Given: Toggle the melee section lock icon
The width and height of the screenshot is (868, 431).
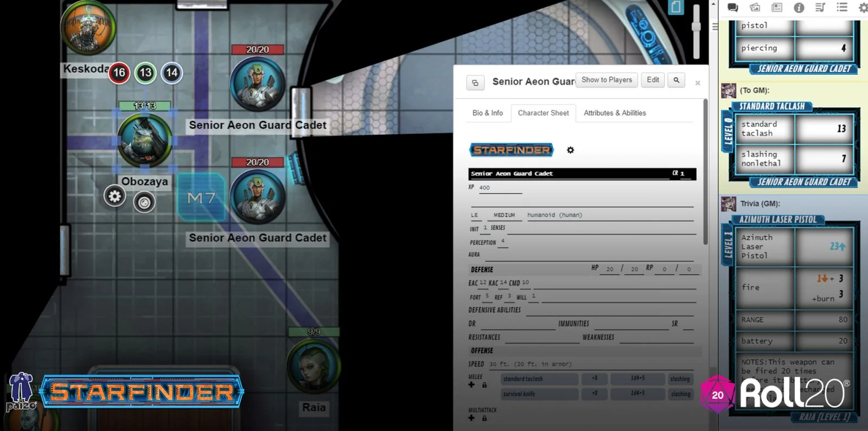Looking at the screenshot, I should point(484,385).
